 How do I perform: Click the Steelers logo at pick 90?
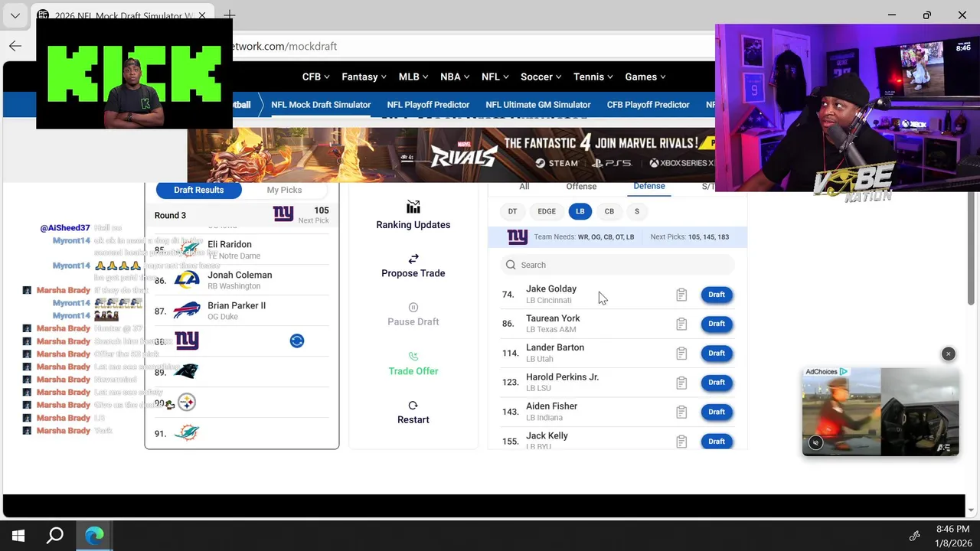click(x=187, y=402)
